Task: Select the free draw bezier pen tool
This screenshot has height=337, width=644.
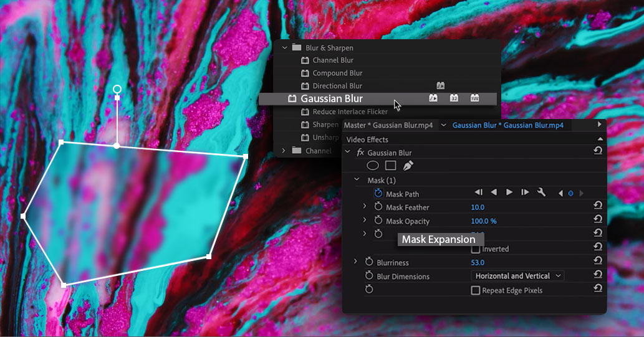Action: click(408, 166)
